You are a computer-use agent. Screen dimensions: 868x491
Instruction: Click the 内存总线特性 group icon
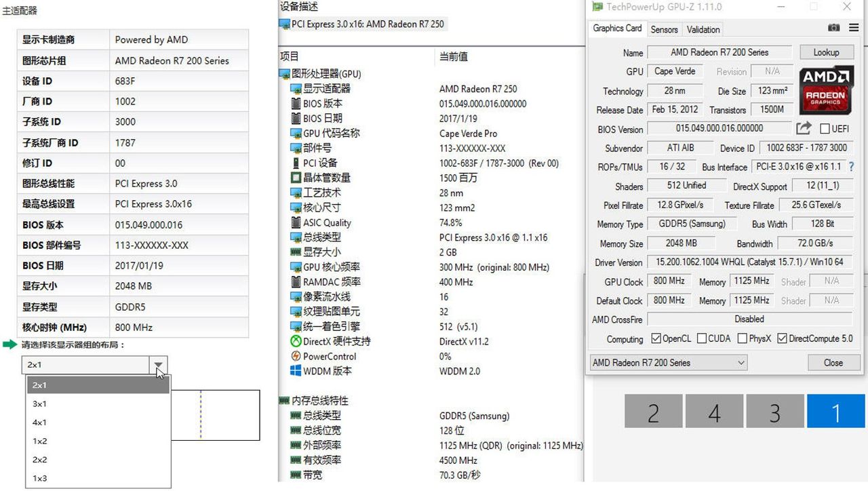click(x=284, y=401)
